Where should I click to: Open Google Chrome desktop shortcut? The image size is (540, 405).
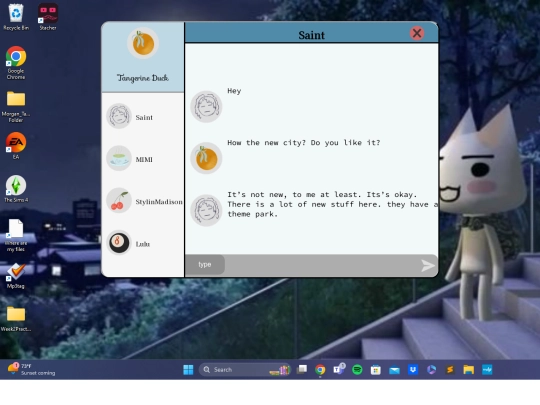click(x=16, y=63)
